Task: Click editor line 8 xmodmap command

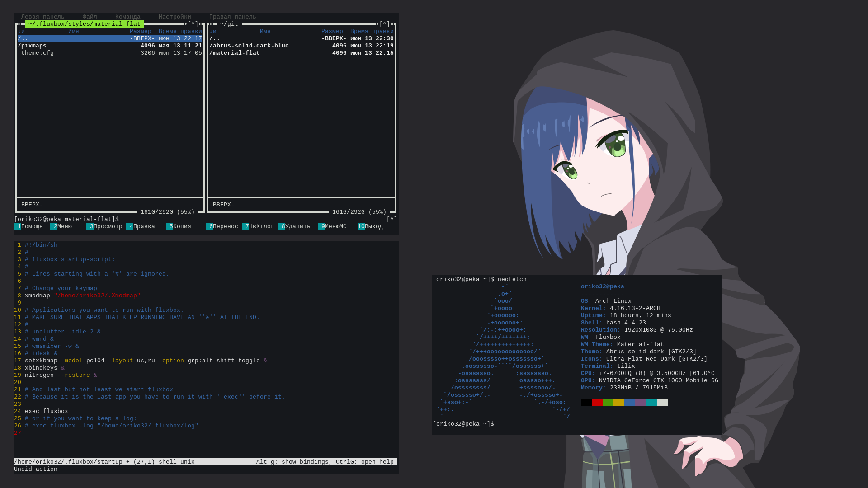Action: (83, 296)
